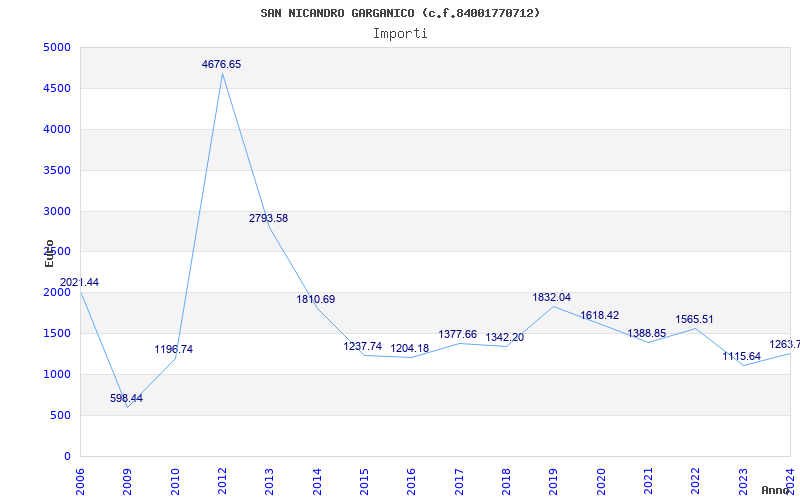800x500 pixels.
Task: Select the 2793.58 data point label
Action: pos(268,218)
